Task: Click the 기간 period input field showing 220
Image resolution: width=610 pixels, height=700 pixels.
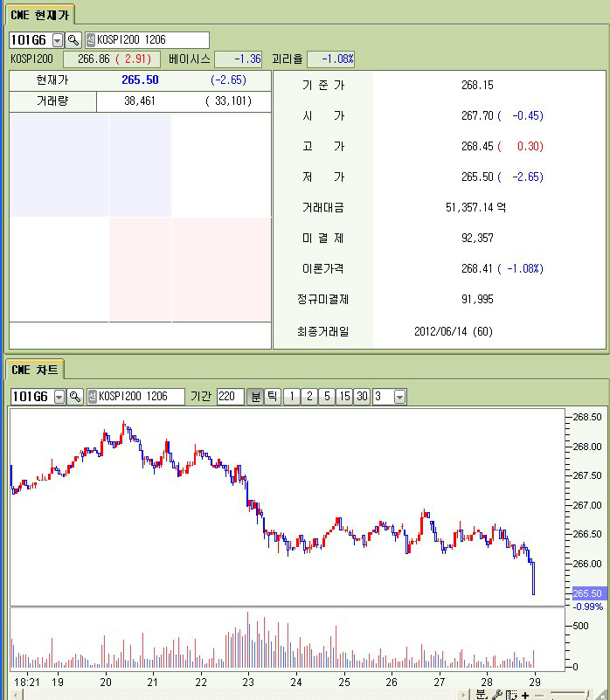Action: [x=230, y=397]
